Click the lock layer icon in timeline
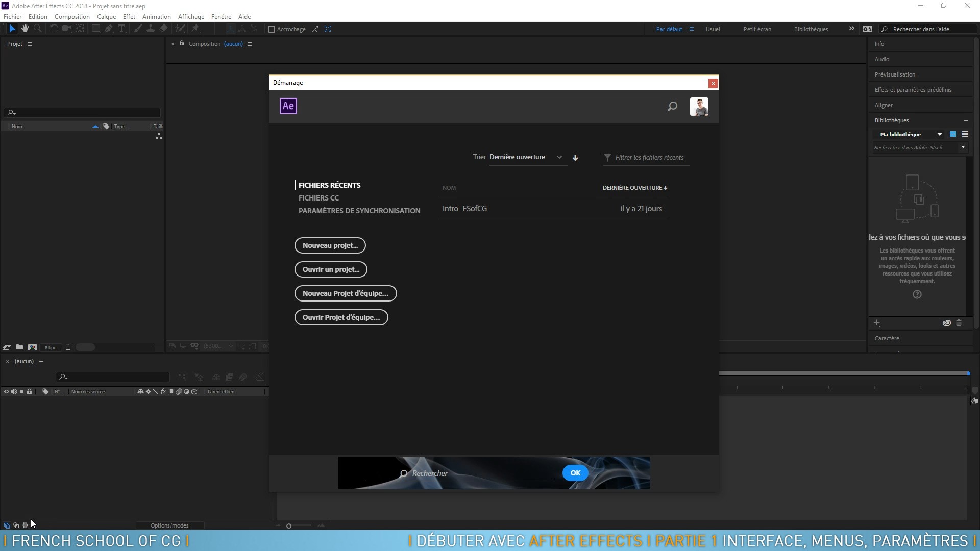Viewport: 980px width, 551px height. click(28, 391)
